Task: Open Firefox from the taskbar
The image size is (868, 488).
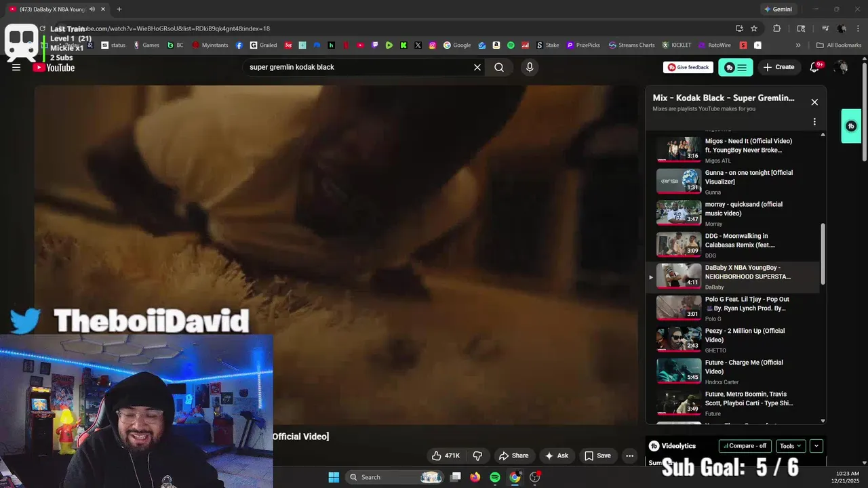Action: coord(475,477)
